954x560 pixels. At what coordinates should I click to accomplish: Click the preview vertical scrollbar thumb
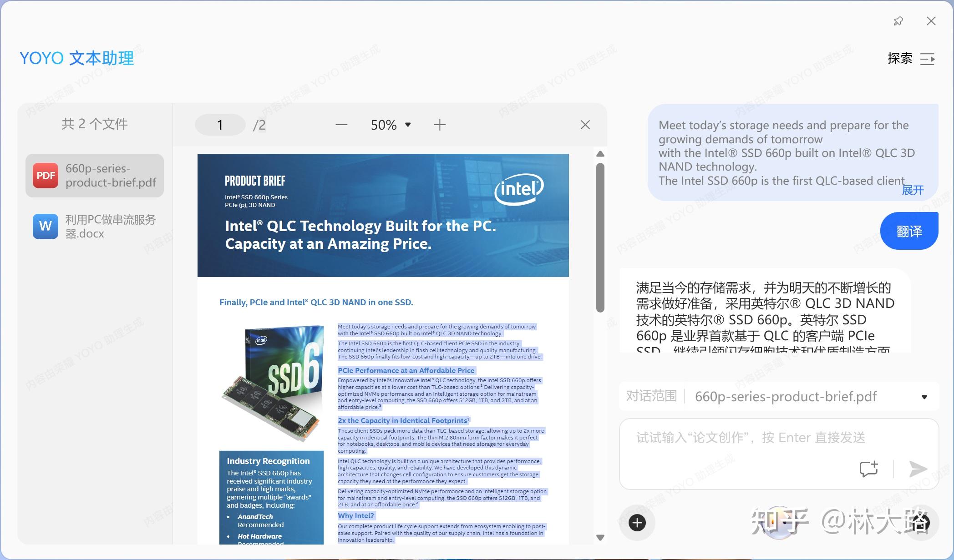(x=600, y=237)
